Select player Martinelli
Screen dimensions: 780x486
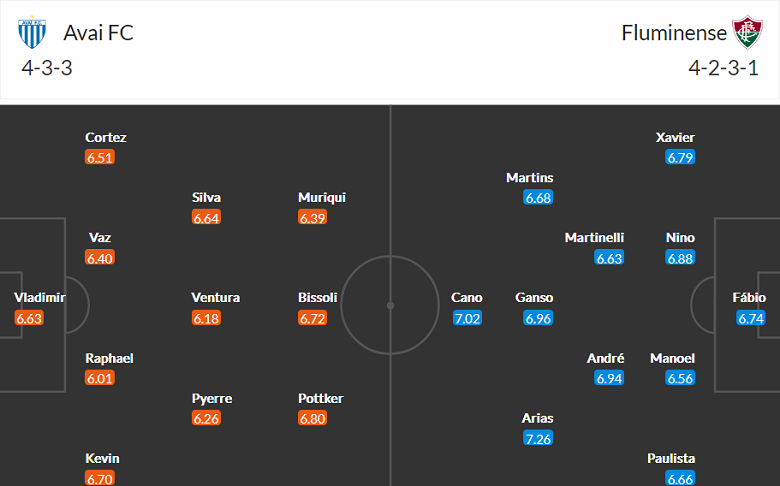594,238
